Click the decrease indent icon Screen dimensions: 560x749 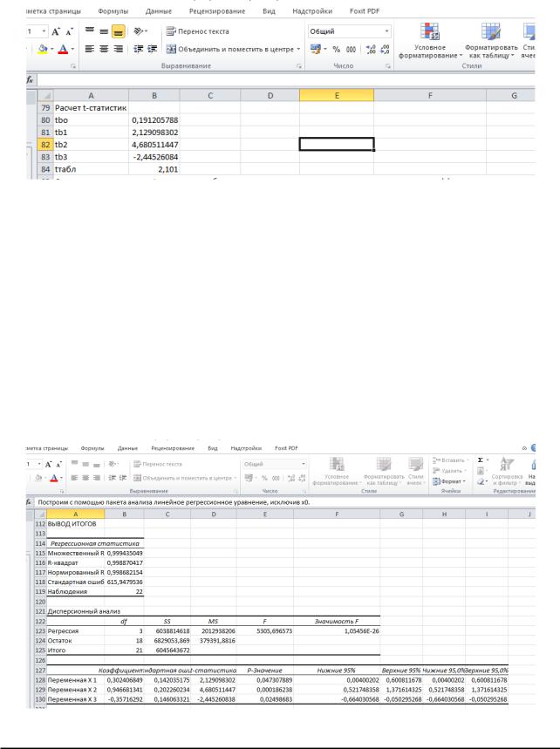(x=139, y=49)
